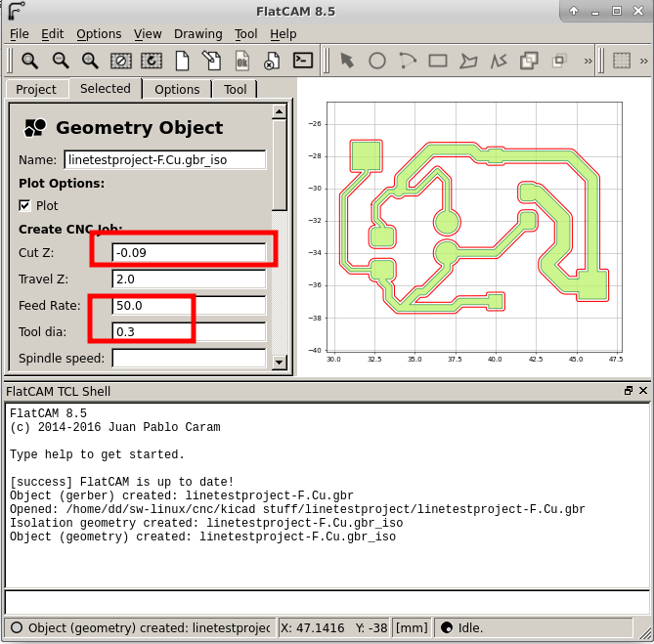The width and height of the screenshot is (654, 644).
Task: Toggle the snap-to-grid toolbar icon
Action: pos(622,61)
